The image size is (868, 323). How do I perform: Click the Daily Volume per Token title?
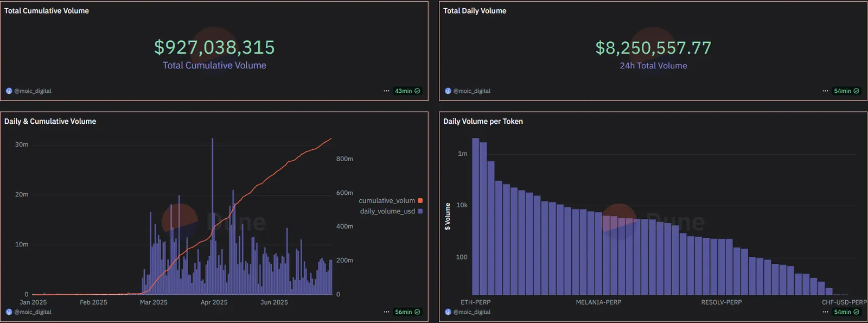coord(483,122)
